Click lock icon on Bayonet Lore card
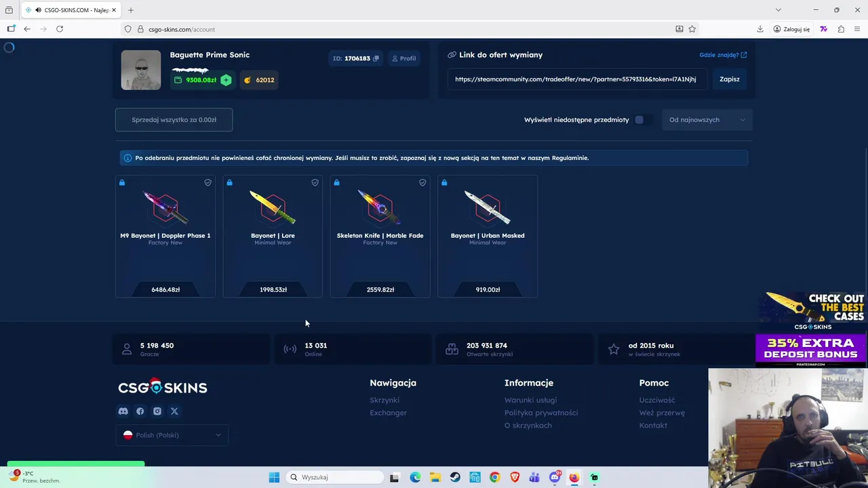 pos(229,182)
